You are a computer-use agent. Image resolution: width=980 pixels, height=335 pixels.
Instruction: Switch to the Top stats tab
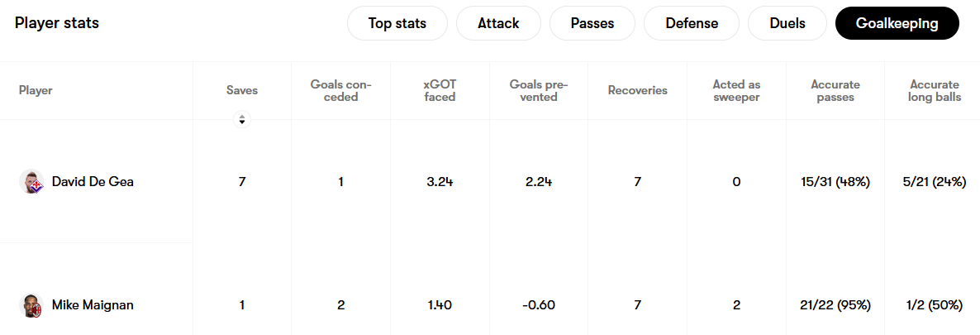pyautogui.click(x=397, y=24)
